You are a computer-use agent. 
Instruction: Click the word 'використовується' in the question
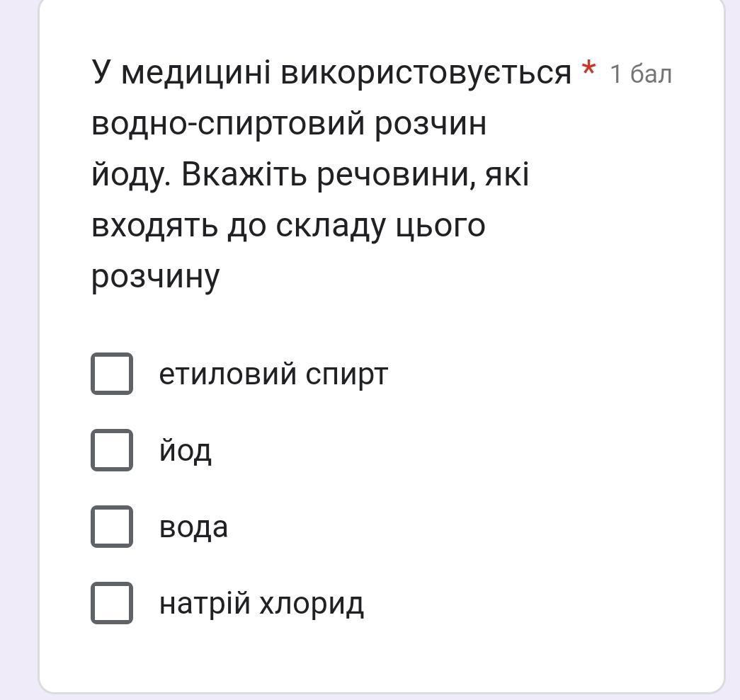click(x=426, y=73)
